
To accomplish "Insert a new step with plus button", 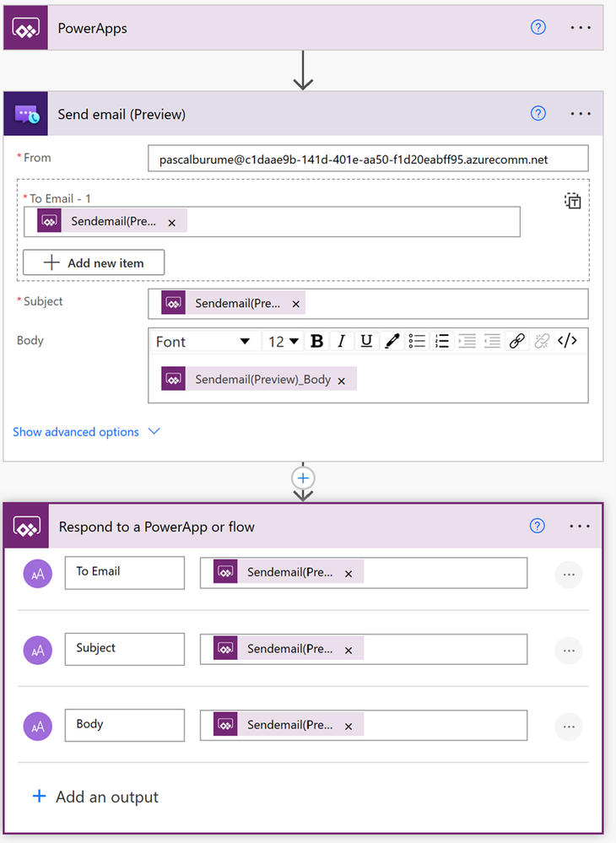I will coord(303,478).
